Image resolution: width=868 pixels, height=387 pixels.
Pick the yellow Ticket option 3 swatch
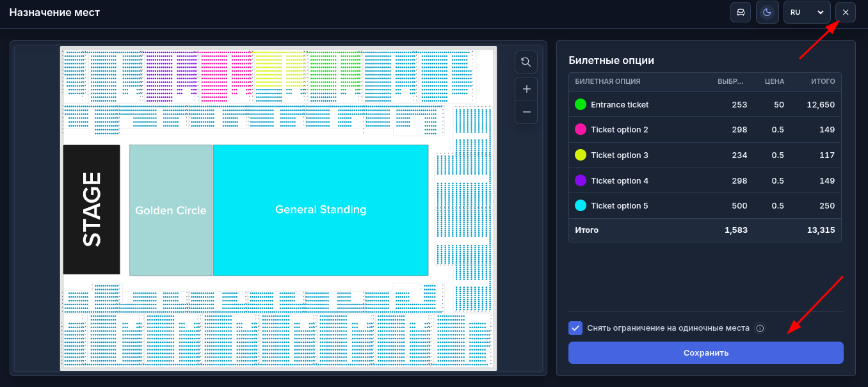[581, 155]
